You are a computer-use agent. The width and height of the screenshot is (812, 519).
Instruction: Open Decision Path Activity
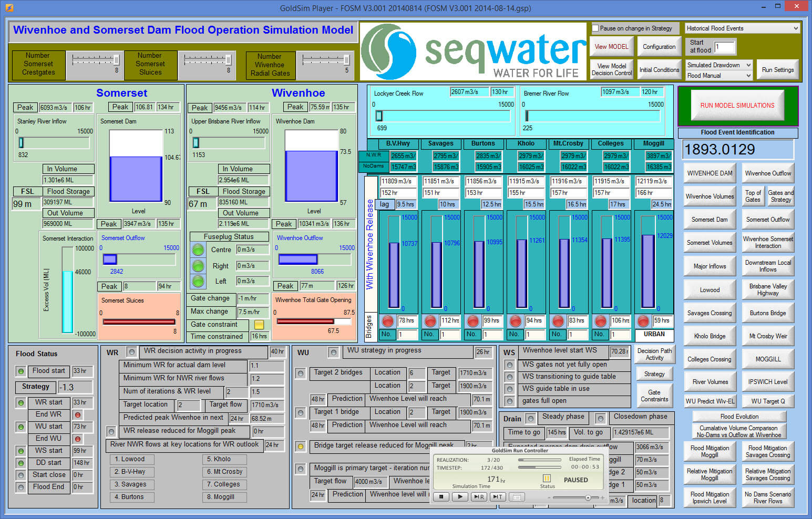coord(654,355)
